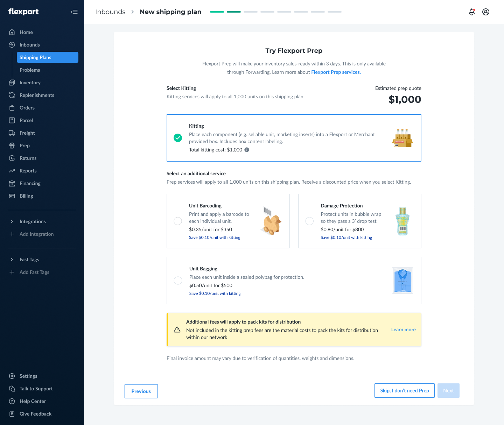This screenshot has height=425, width=504.
Task: Expand the Integrations section chevron
Action: [12, 221]
